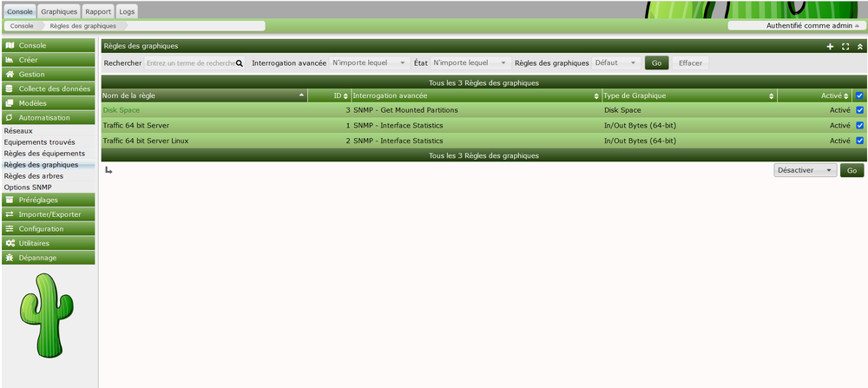Click the Dépannage bug icon

pyautogui.click(x=10, y=258)
